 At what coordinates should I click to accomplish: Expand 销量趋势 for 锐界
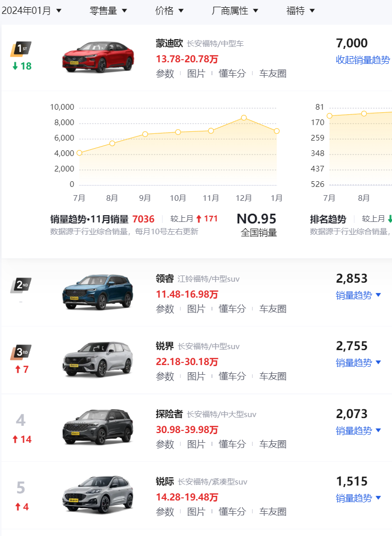tap(358, 362)
